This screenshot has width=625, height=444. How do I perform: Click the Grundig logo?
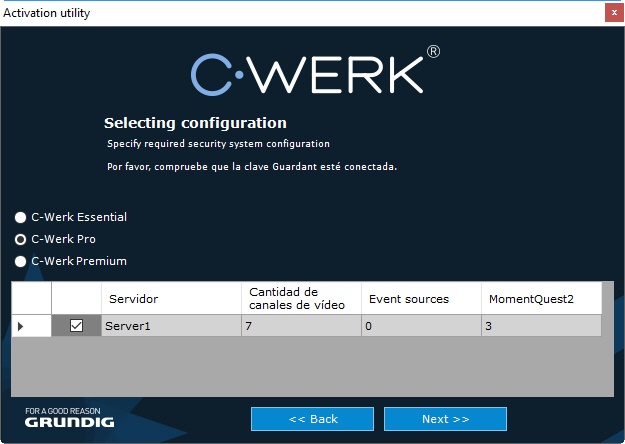(70, 418)
